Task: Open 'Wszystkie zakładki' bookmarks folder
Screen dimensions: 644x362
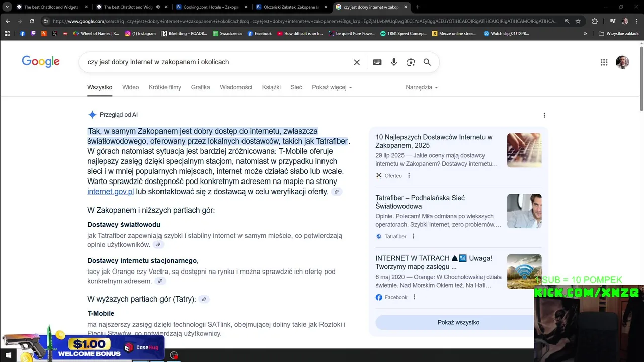Action: (x=619, y=34)
